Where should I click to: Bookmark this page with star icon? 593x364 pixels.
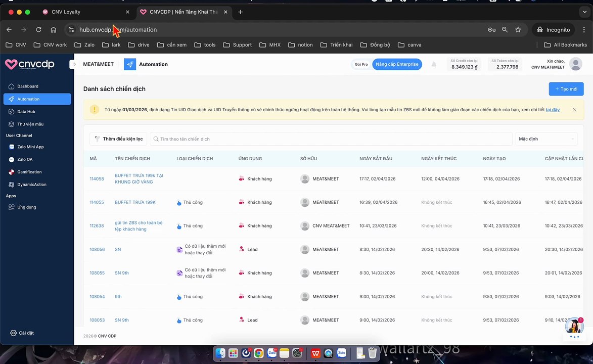(518, 29)
